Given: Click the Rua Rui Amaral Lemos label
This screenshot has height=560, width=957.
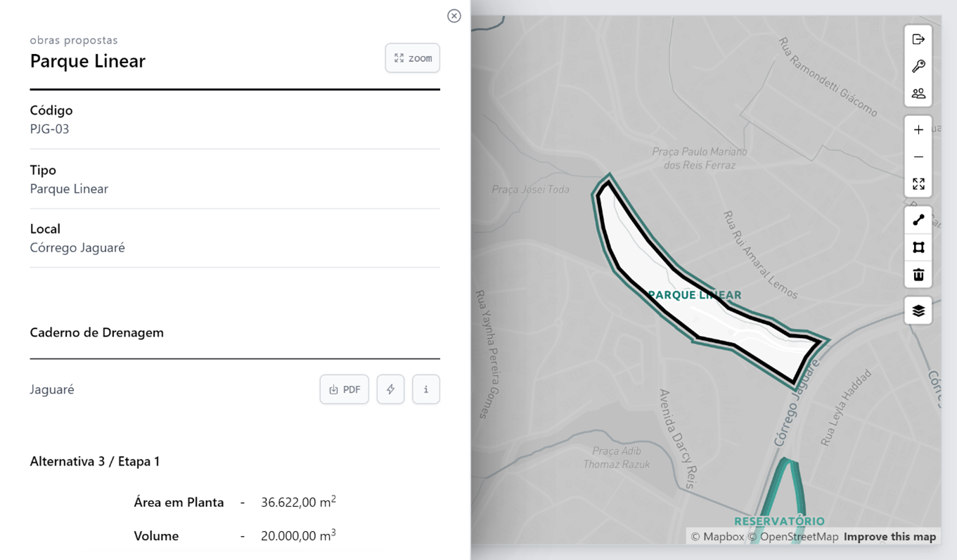Looking at the screenshot, I should pos(760,254).
